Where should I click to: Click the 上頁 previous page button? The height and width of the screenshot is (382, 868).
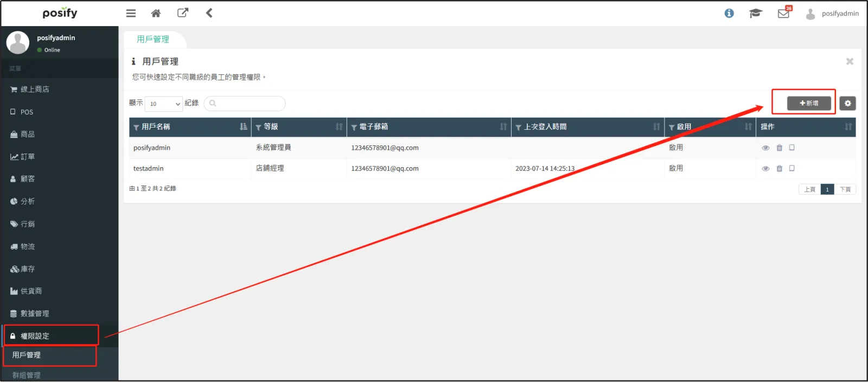coord(809,189)
